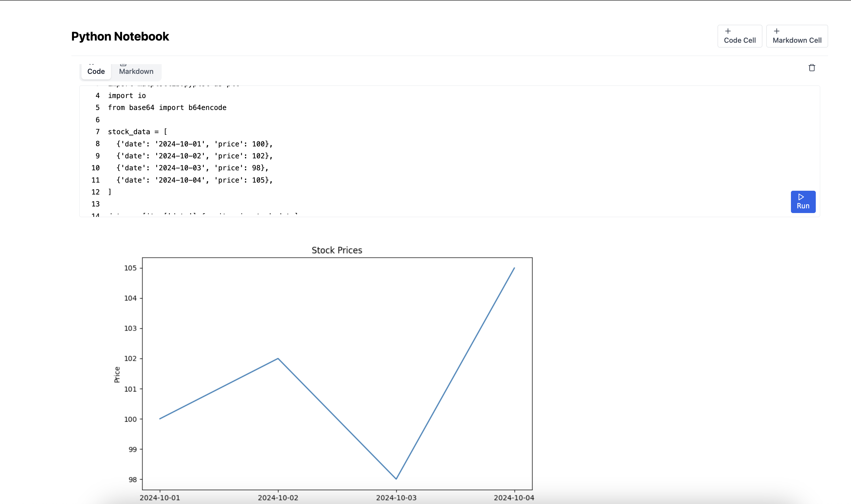The width and height of the screenshot is (851, 504).
Task: Click the Python Notebook heading
Action: pyautogui.click(x=120, y=36)
